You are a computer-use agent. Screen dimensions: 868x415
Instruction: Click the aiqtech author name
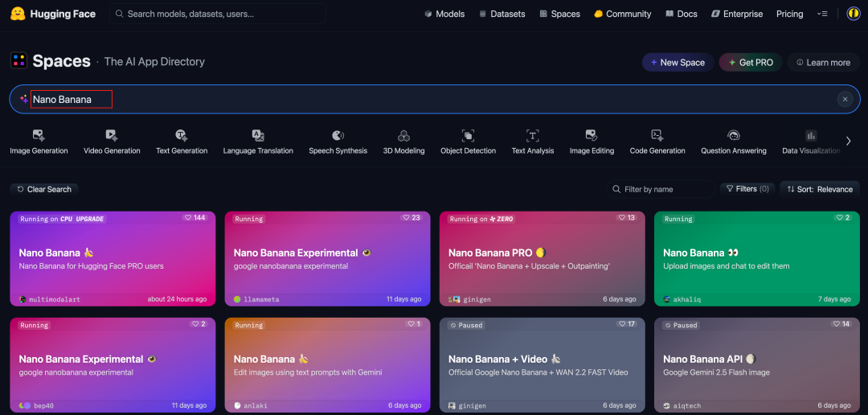click(x=687, y=405)
